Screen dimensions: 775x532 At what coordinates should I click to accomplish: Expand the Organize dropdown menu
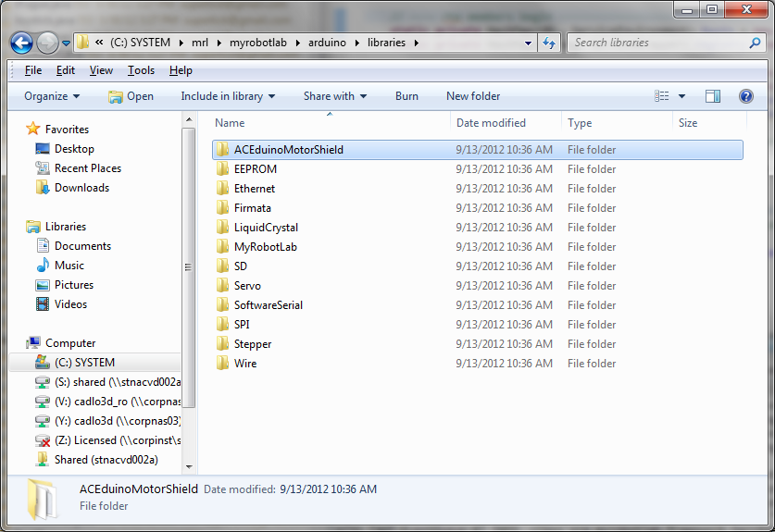pyautogui.click(x=52, y=96)
